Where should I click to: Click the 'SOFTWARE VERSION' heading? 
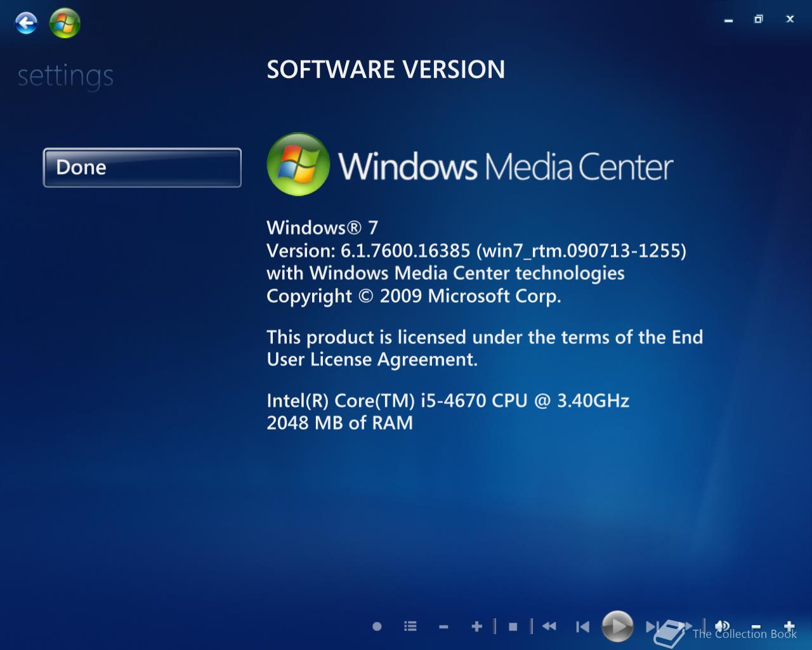[x=386, y=69]
